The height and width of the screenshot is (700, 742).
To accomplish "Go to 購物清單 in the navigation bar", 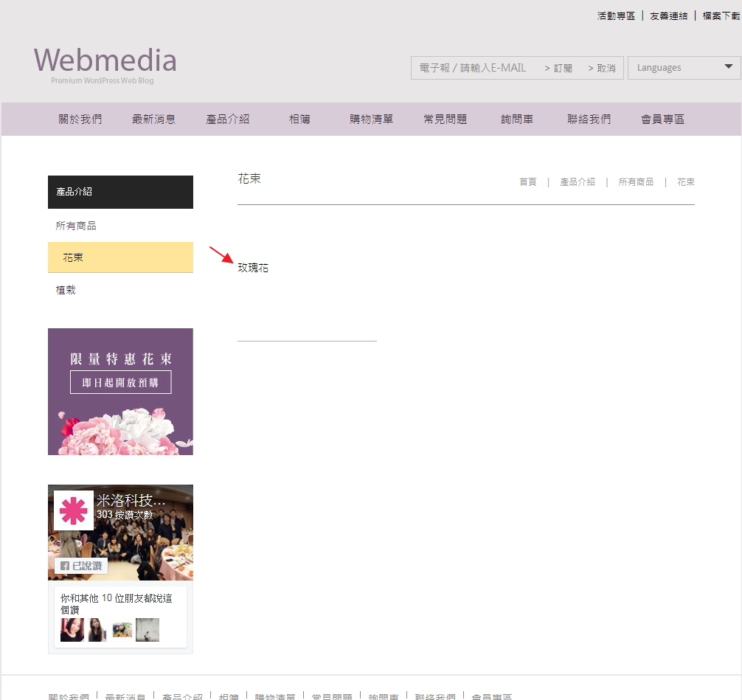I will coord(371,119).
